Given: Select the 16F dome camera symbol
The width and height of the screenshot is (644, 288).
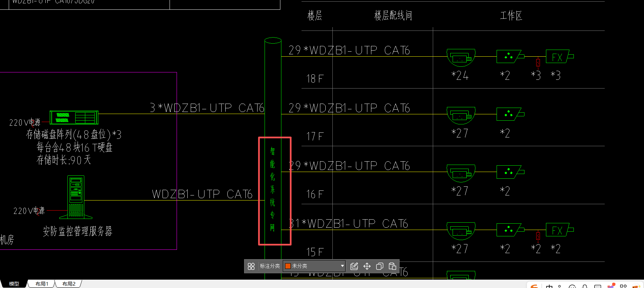Looking at the screenshot, I should [x=461, y=173].
